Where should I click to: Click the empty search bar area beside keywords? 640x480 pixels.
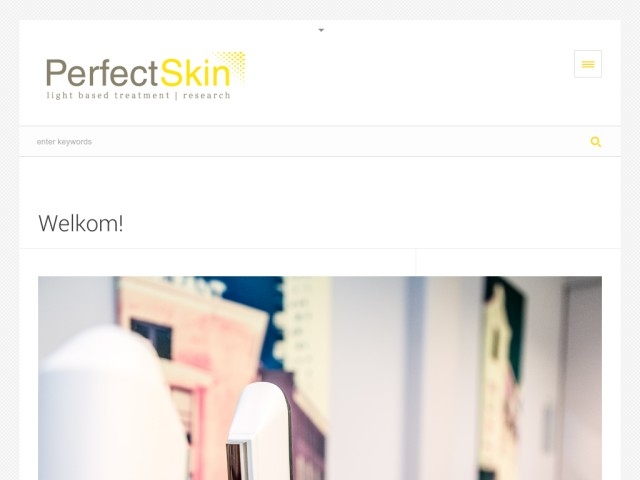339,142
